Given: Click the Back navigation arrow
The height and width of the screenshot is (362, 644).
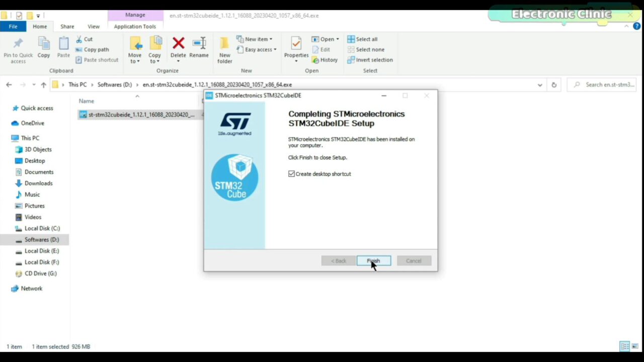Looking at the screenshot, I should click(9, 85).
